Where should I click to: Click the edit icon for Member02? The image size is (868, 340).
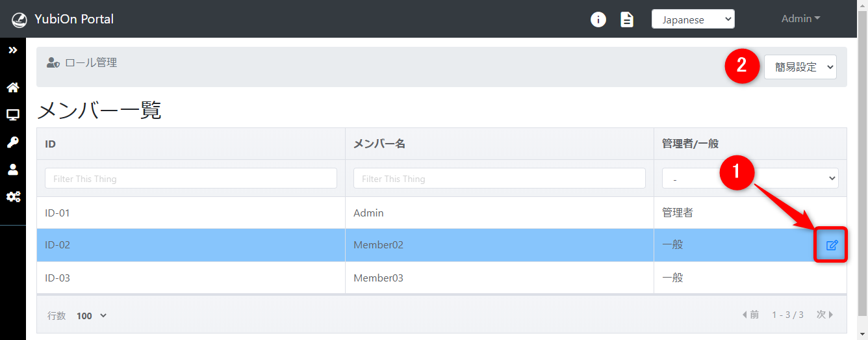click(832, 245)
